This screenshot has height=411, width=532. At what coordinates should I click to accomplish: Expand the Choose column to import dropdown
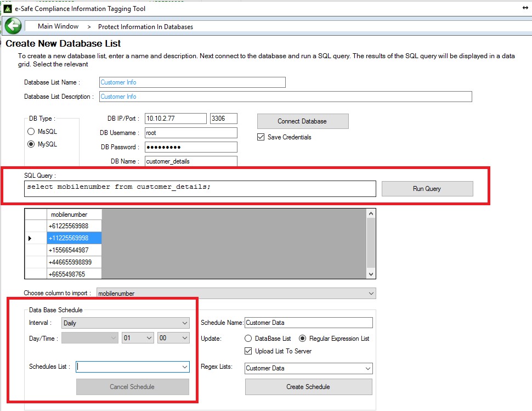coord(236,294)
